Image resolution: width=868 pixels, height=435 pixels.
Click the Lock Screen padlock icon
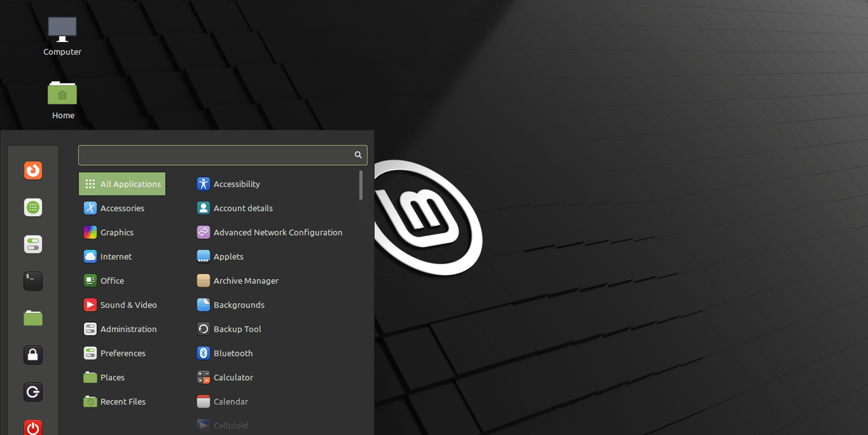33,355
